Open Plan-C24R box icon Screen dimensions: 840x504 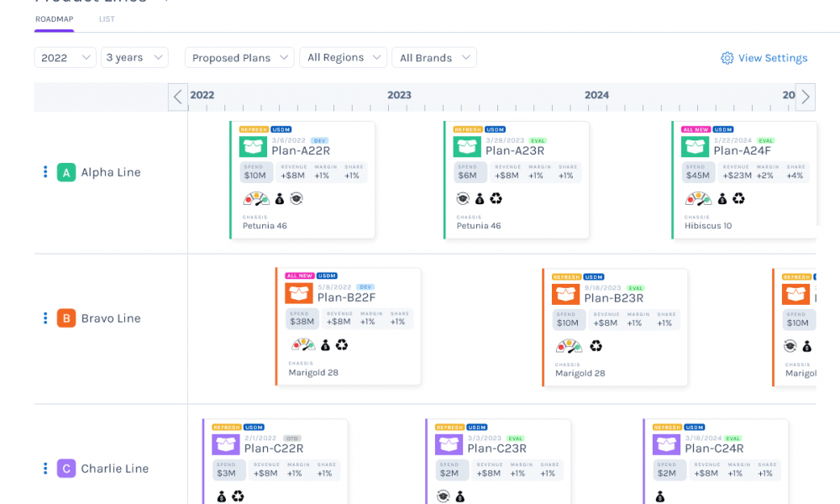point(666,444)
